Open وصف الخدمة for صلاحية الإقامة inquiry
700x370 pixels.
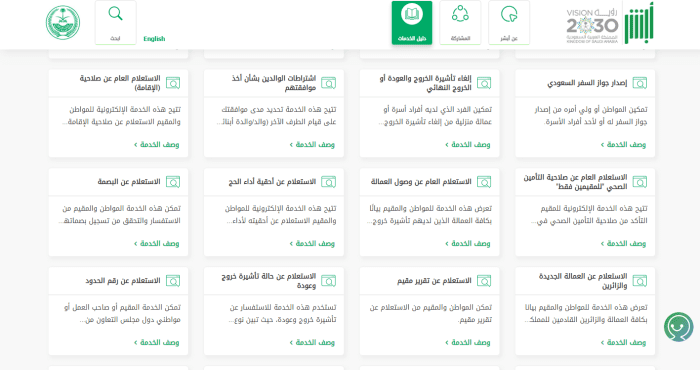click(x=156, y=145)
